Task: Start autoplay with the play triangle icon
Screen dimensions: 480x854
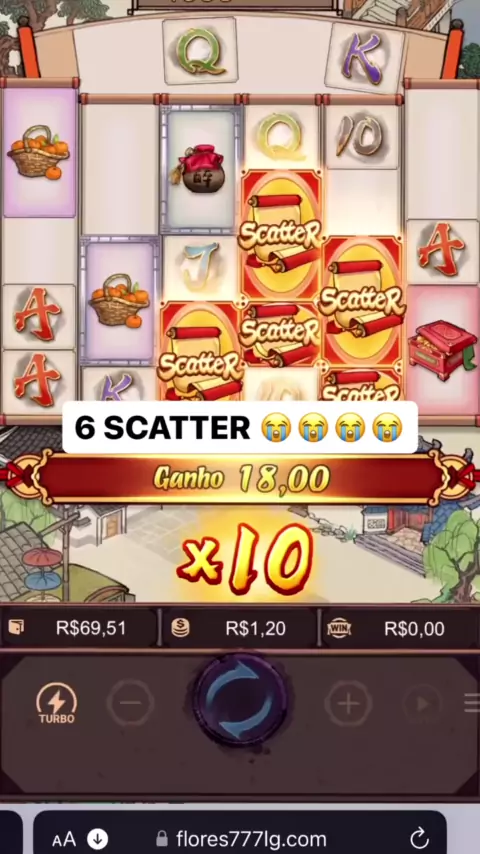Action: coord(423,704)
